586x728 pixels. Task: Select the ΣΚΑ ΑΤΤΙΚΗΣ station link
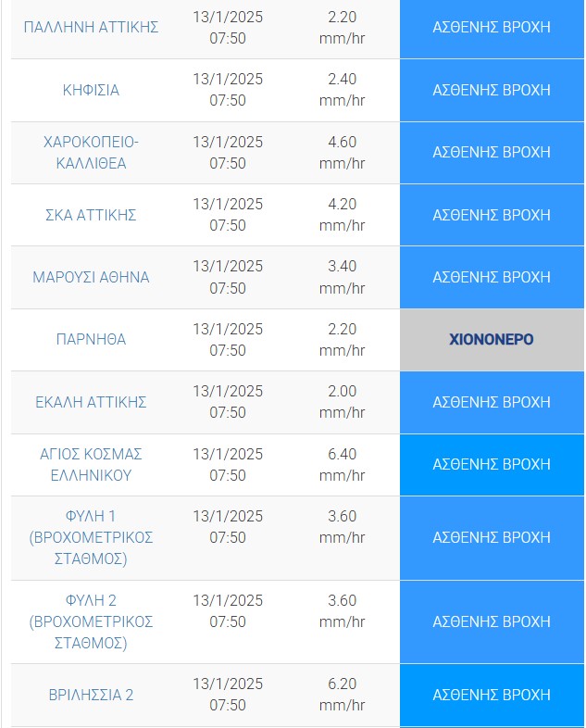point(91,215)
